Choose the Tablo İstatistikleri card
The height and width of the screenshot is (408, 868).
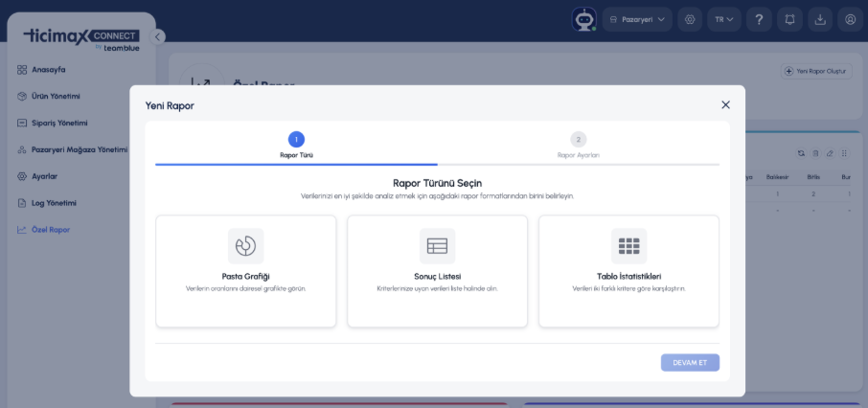pos(628,271)
